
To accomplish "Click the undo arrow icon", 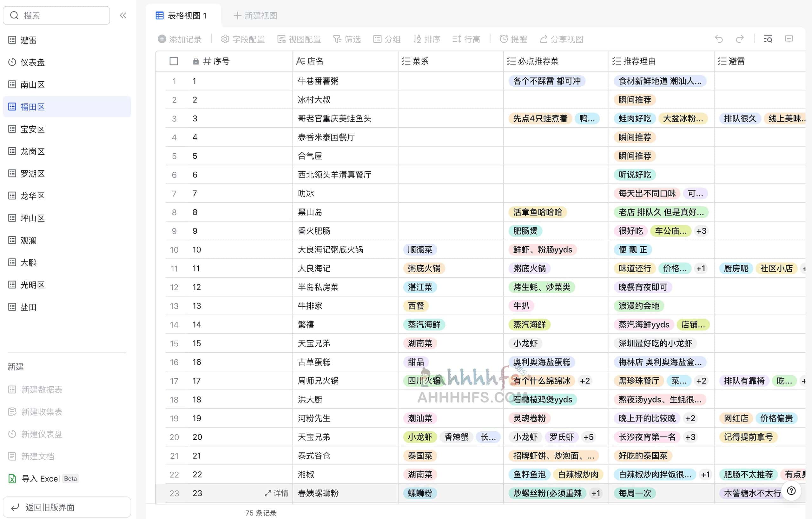I will click(719, 39).
